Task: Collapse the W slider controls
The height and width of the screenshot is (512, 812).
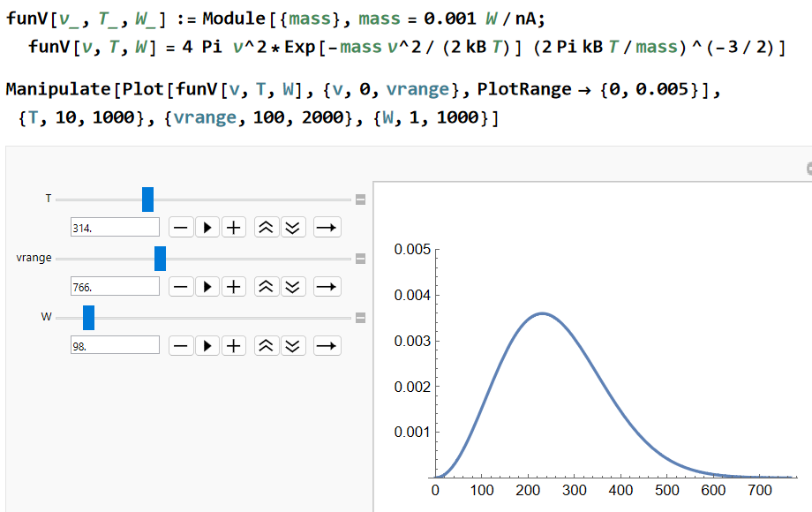Action: tap(360, 318)
